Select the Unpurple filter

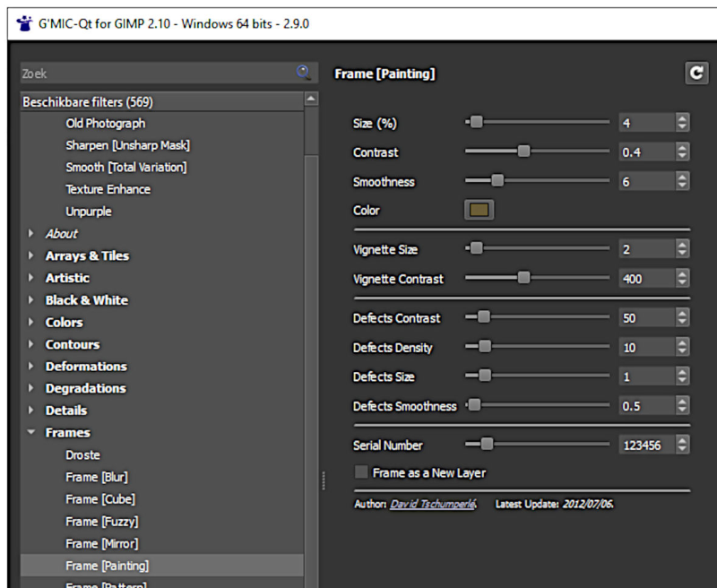click(x=89, y=212)
